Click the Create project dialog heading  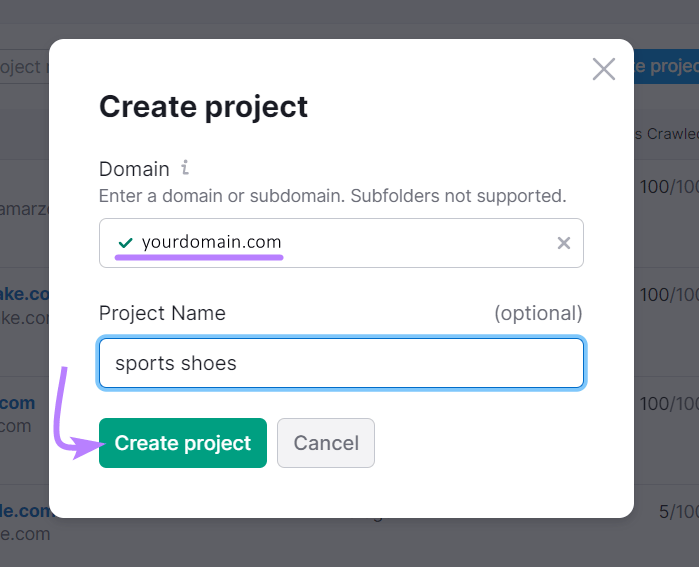click(x=203, y=106)
